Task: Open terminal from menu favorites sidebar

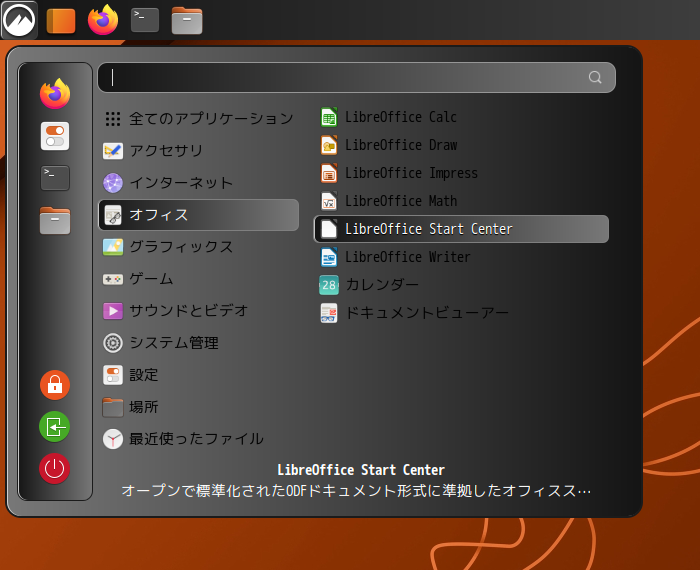Action: pos(55,178)
